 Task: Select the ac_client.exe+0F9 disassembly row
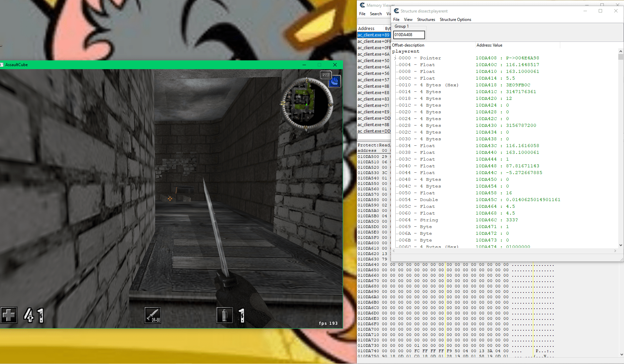pos(374,41)
